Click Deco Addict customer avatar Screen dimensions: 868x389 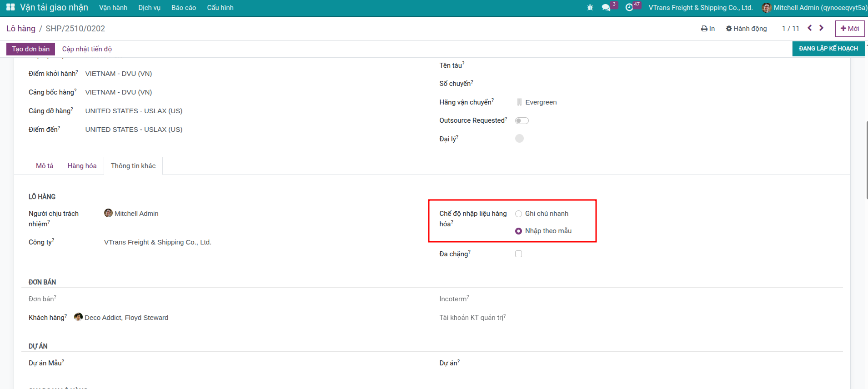point(78,317)
